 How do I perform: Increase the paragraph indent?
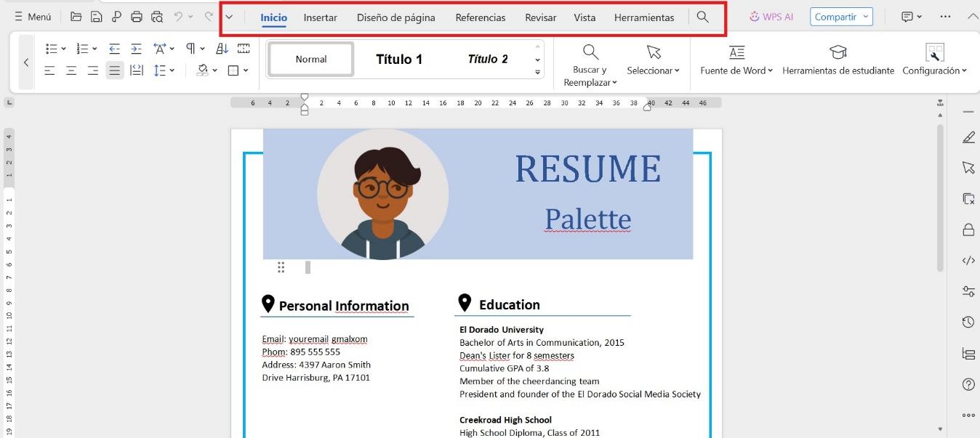point(136,49)
